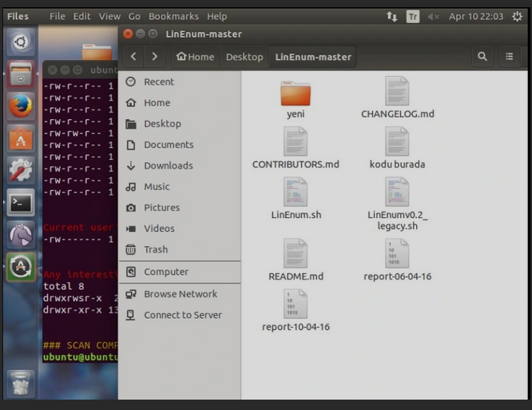
Task: Select Downloads in the sidebar
Action: pos(180,165)
